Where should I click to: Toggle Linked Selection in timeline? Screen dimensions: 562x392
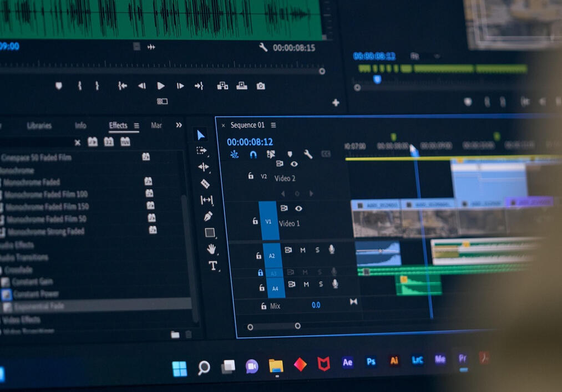[x=271, y=154]
